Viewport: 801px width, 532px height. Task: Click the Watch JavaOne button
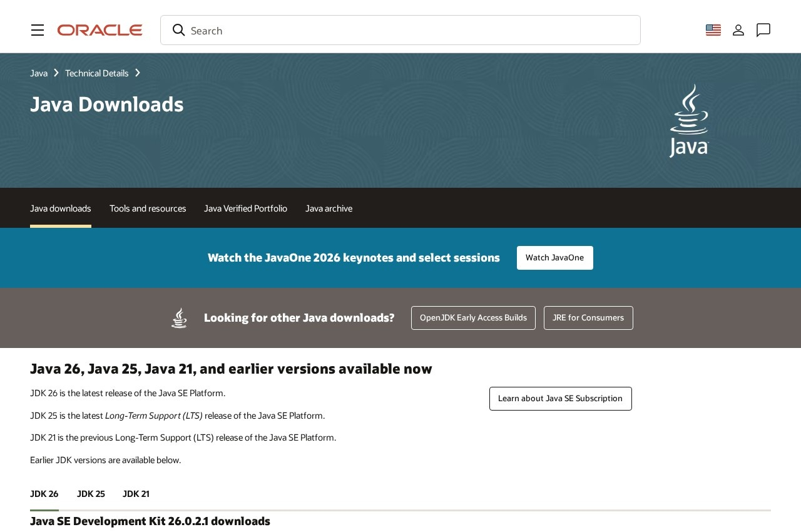555,258
